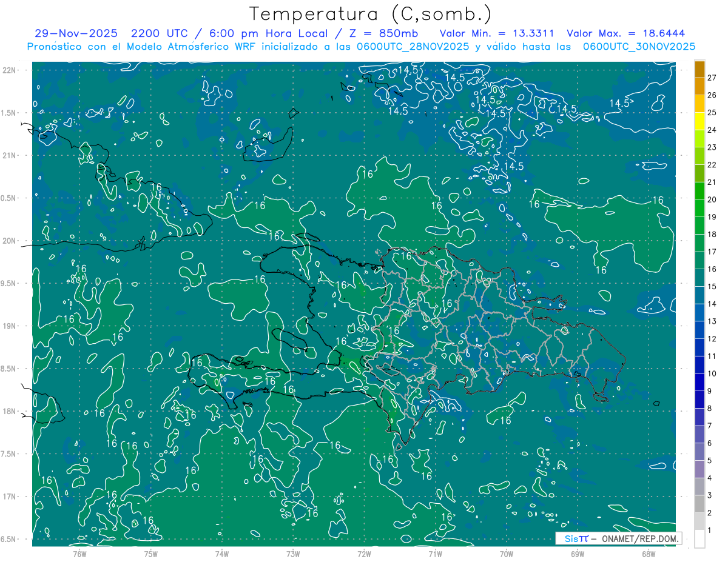Image resolution: width=728 pixels, height=562 pixels.
Task: Click the longitude axis label '71W'
Action: (x=435, y=554)
